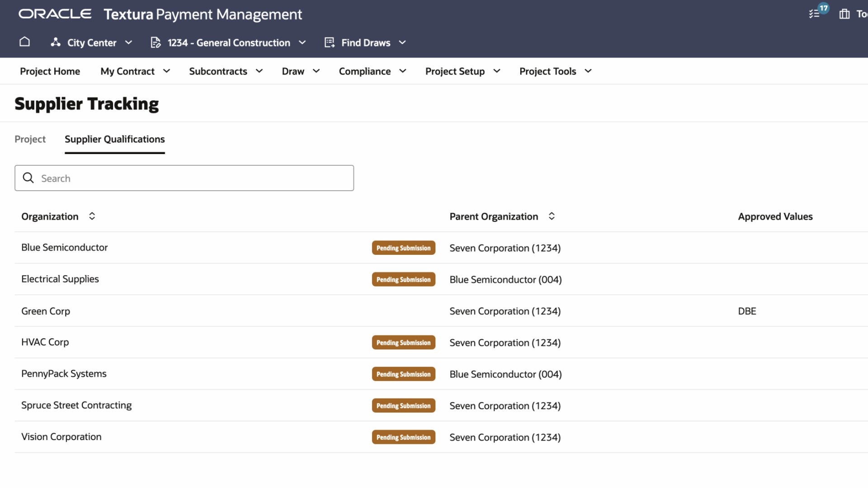Click the City Center organization icon
Screen dimensions: 868x488
pyautogui.click(x=56, y=42)
